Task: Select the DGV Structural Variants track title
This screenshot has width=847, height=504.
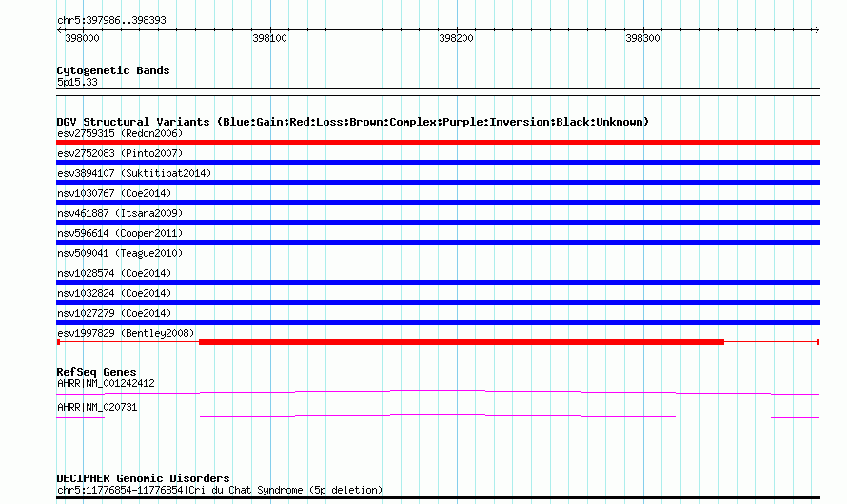Action: tap(352, 122)
